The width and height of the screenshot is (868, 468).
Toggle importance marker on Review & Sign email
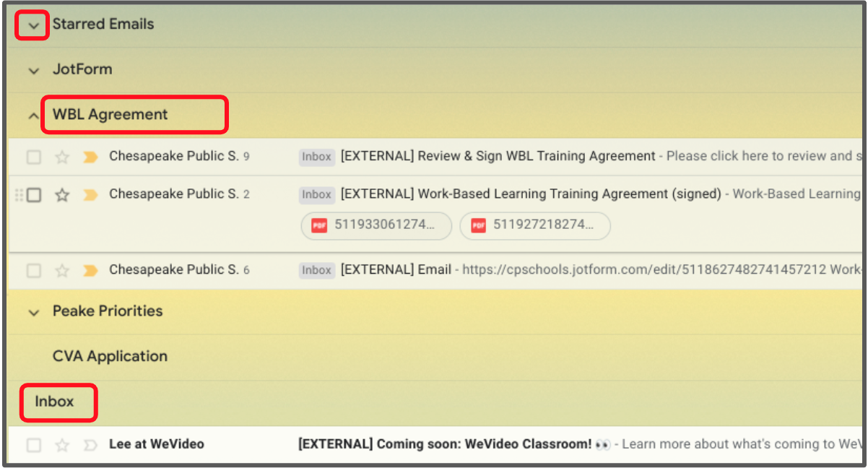click(90, 157)
